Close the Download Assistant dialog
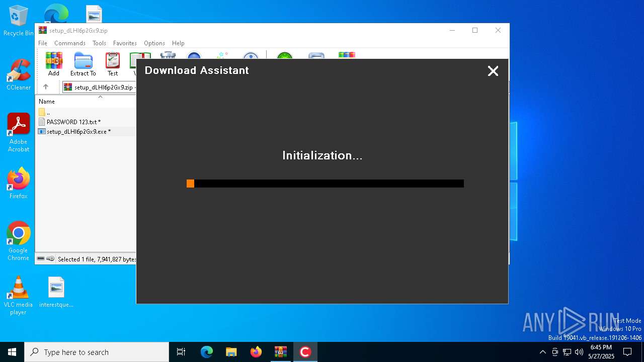 [493, 71]
